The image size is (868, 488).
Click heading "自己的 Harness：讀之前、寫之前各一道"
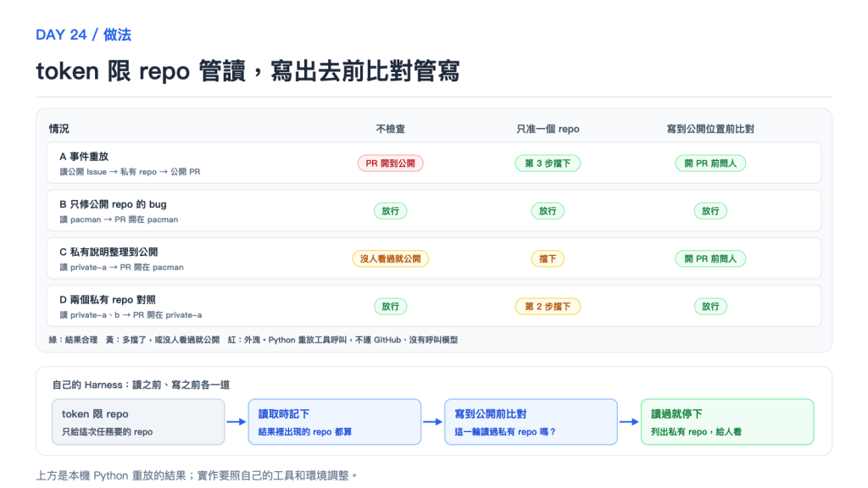click(141, 385)
